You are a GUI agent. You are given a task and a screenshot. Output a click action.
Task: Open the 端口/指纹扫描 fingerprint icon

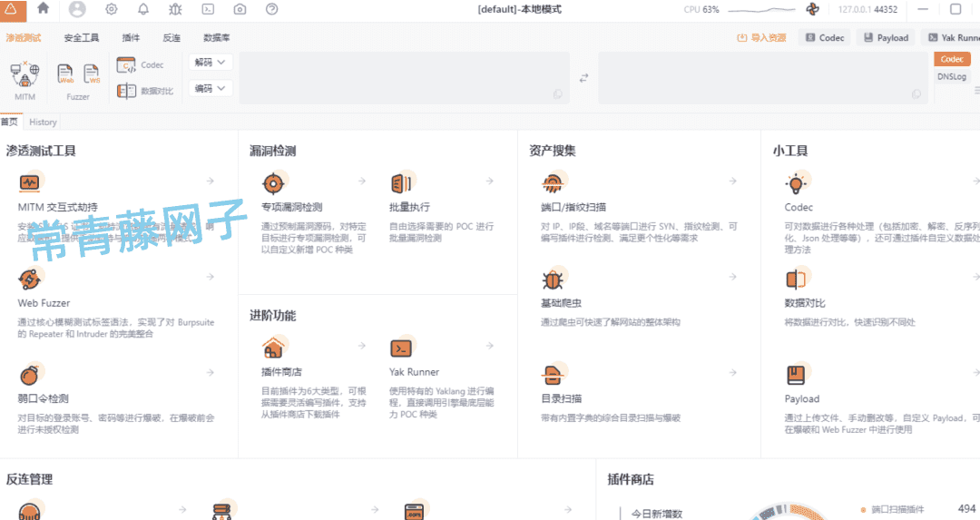[553, 182]
